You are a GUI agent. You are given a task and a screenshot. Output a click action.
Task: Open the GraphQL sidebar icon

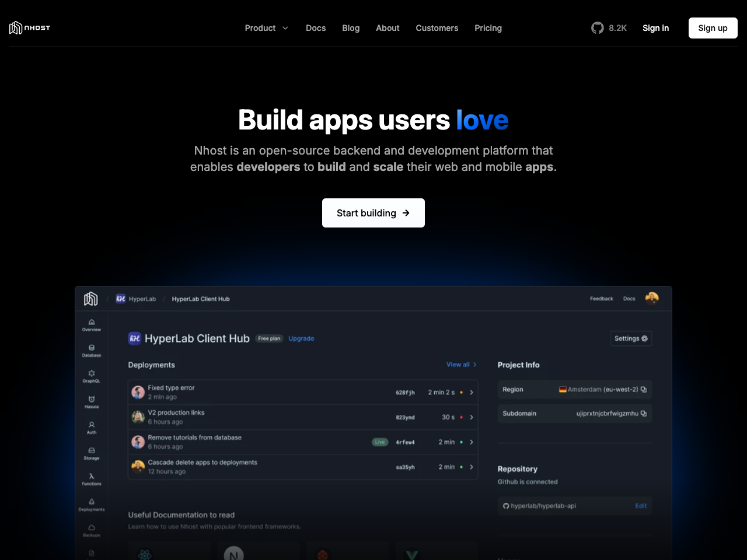[92, 376]
